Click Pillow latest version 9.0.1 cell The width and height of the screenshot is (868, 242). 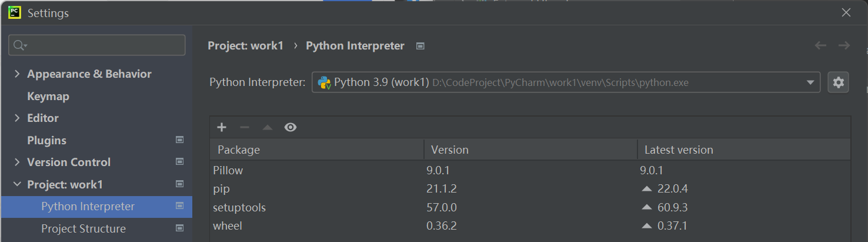tap(652, 170)
